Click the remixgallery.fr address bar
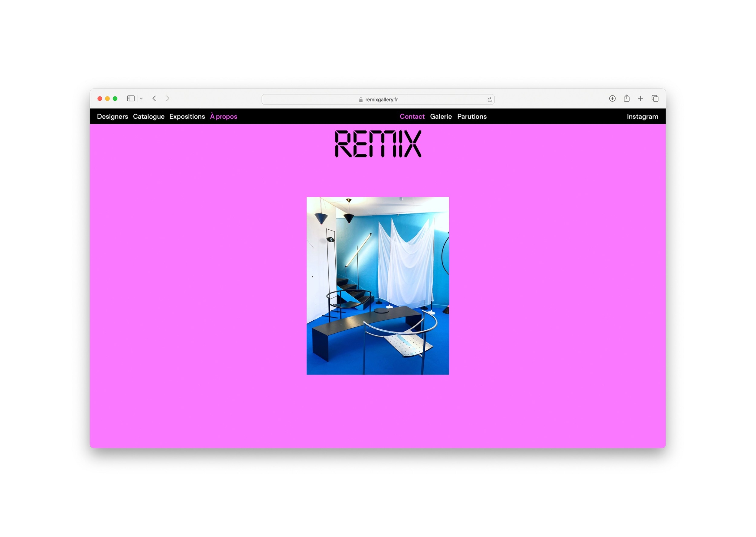The width and height of the screenshot is (756, 537). [378, 99]
